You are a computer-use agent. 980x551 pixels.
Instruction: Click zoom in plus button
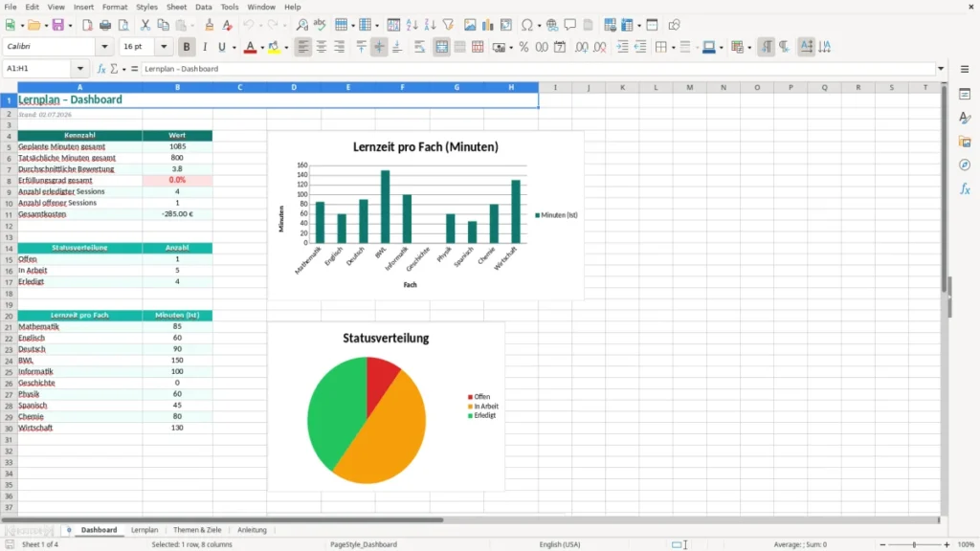pyautogui.click(x=947, y=544)
